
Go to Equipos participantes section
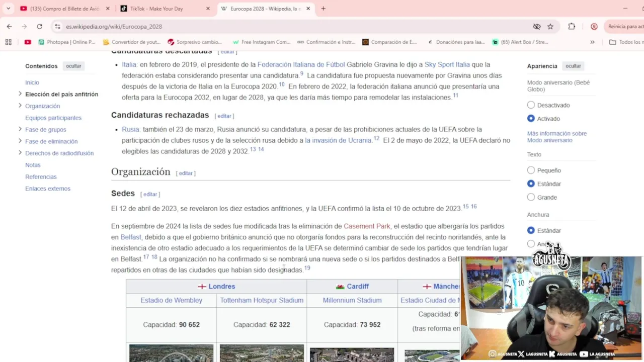tap(53, 118)
